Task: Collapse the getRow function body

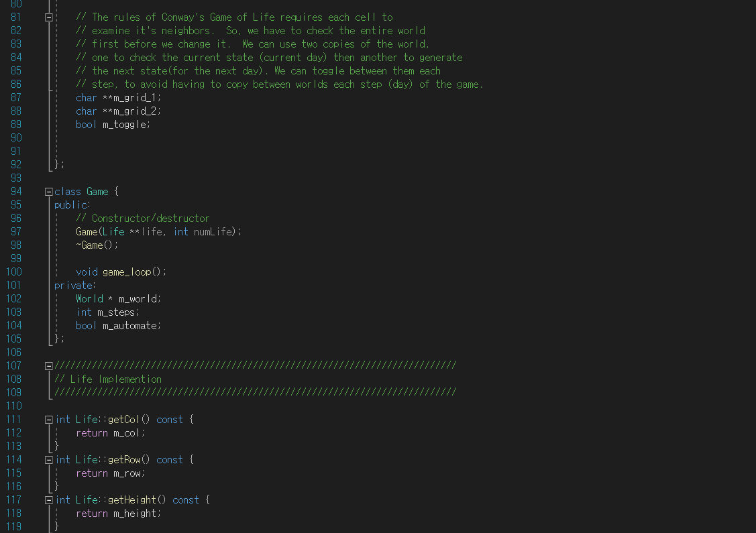Action: tap(48, 459)
